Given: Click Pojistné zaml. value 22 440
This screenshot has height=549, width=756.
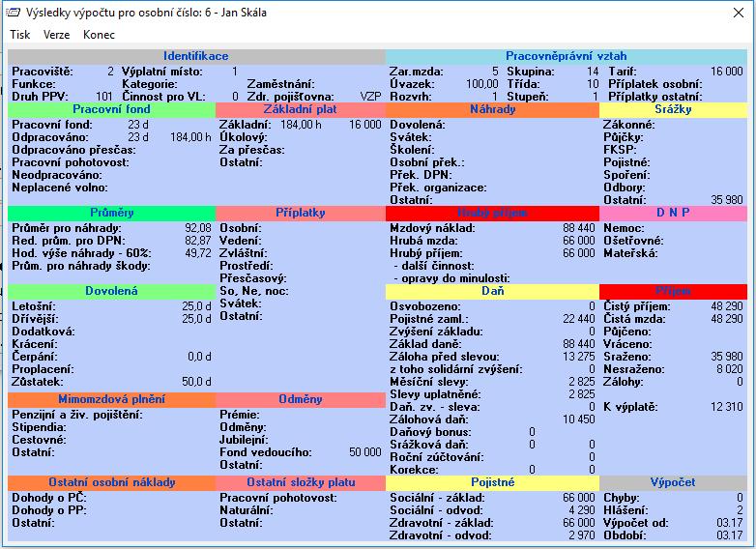Looking at the screenshot, I should tap(578, 319).
